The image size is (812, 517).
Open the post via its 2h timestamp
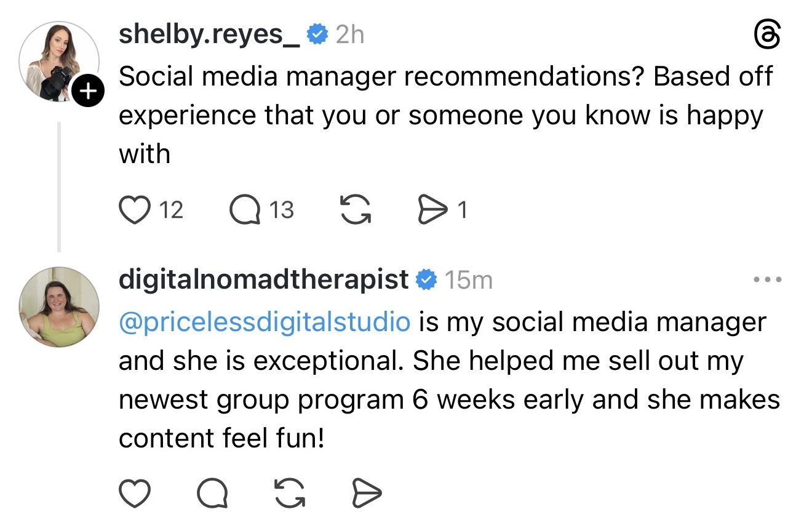point(350,35)
